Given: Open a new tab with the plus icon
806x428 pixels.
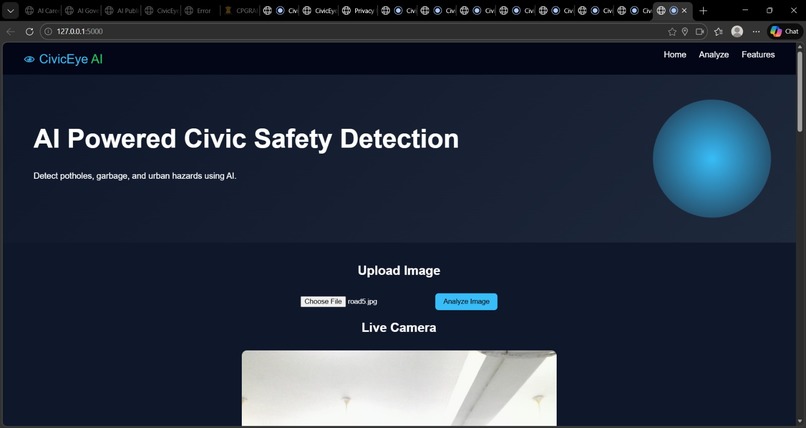Looking at the screenshot, I should (x=703, y=10).
